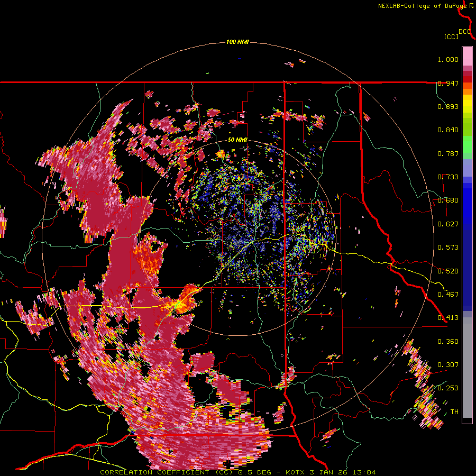Image resolution: width=476 pixels, height=476 pixels.
Task: Click the 50 NMI range ring label
Action: [237, 140]
